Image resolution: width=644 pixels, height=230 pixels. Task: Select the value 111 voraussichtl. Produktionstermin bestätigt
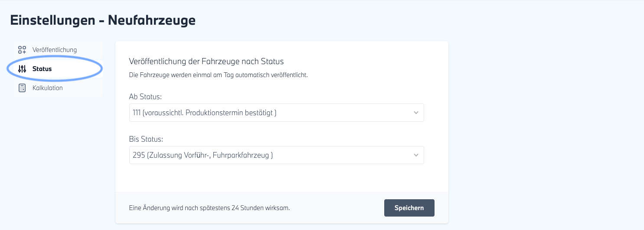coord(205,113)
